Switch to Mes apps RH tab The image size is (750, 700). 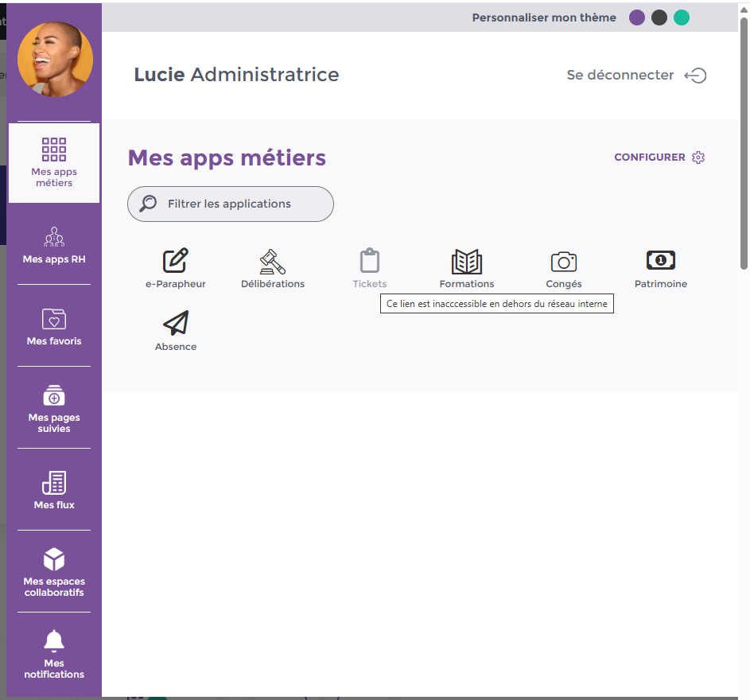point(54,245)
